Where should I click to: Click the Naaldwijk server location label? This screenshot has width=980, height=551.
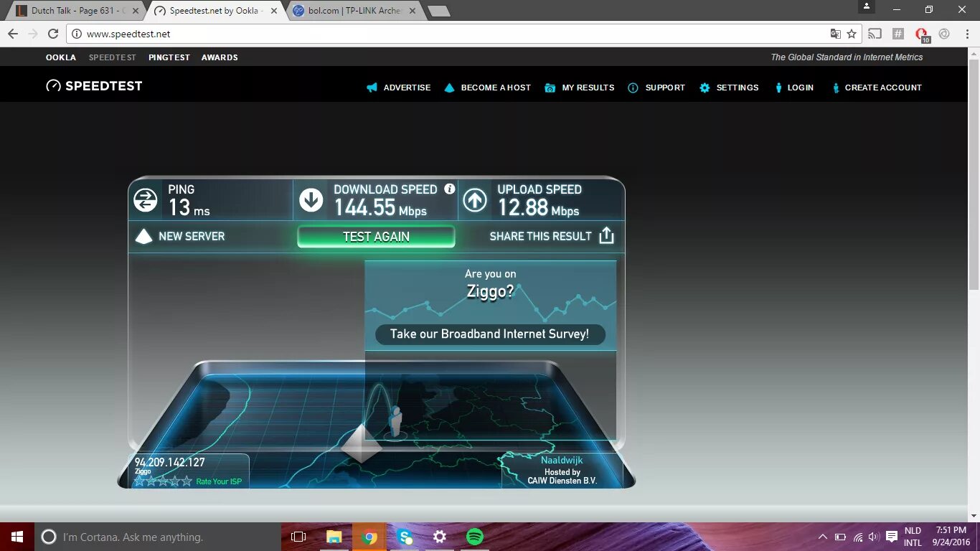[562, 460]
